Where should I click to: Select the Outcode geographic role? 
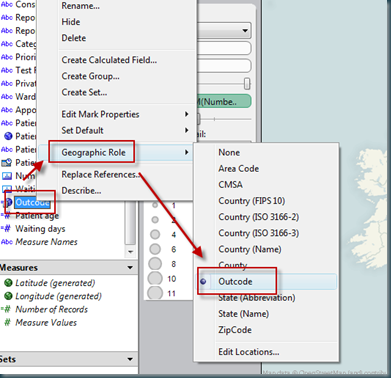coord(235,282)
